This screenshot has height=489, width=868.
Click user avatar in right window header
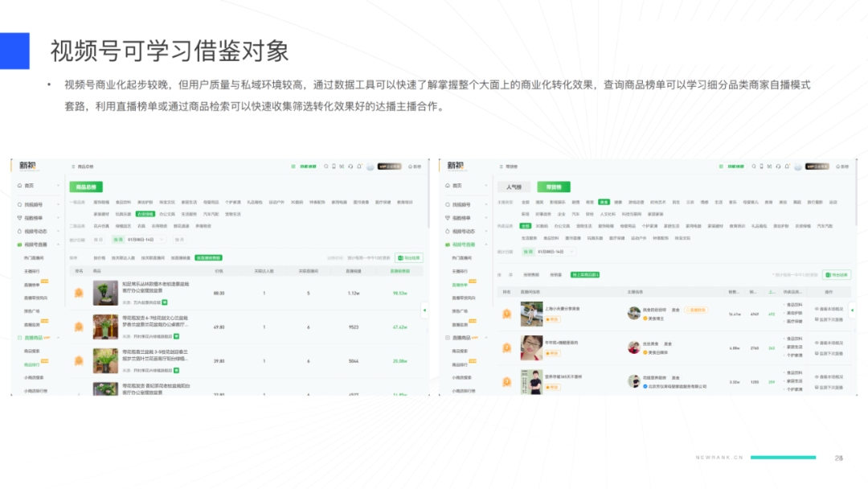[798, 166]
